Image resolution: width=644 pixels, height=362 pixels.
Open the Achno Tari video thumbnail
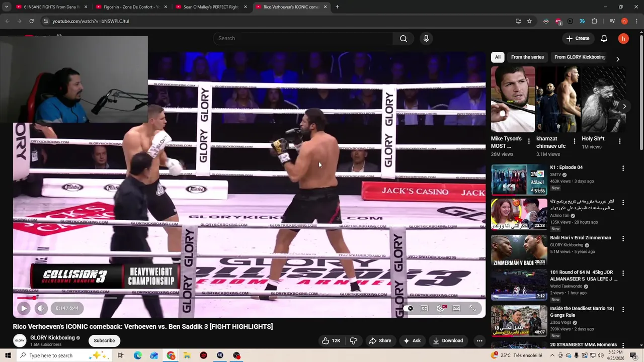click(x=519, y=214)
